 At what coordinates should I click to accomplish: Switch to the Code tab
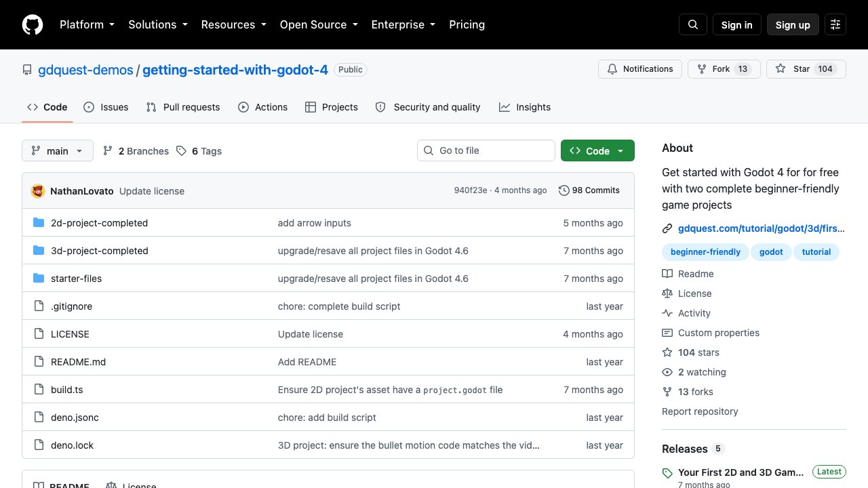pos(47,107)
